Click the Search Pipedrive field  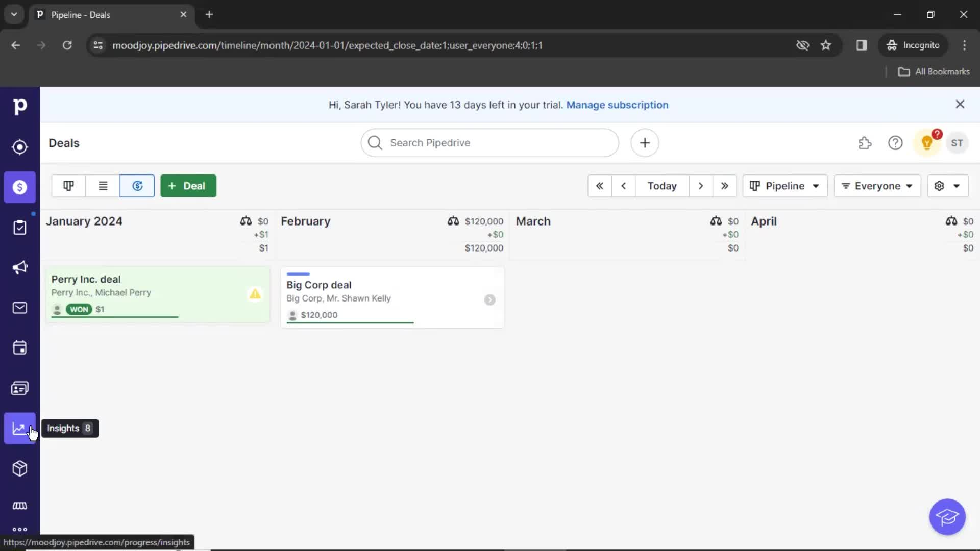point(489,143)
